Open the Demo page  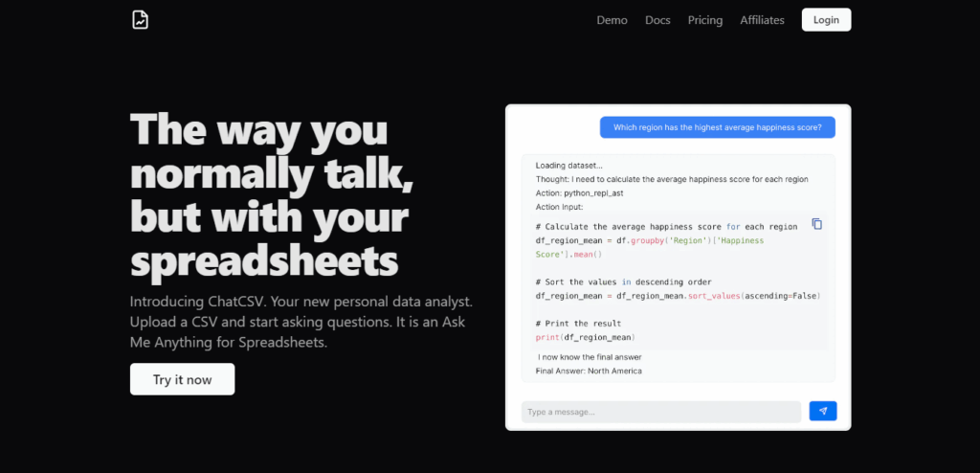(x=612, y=20)
